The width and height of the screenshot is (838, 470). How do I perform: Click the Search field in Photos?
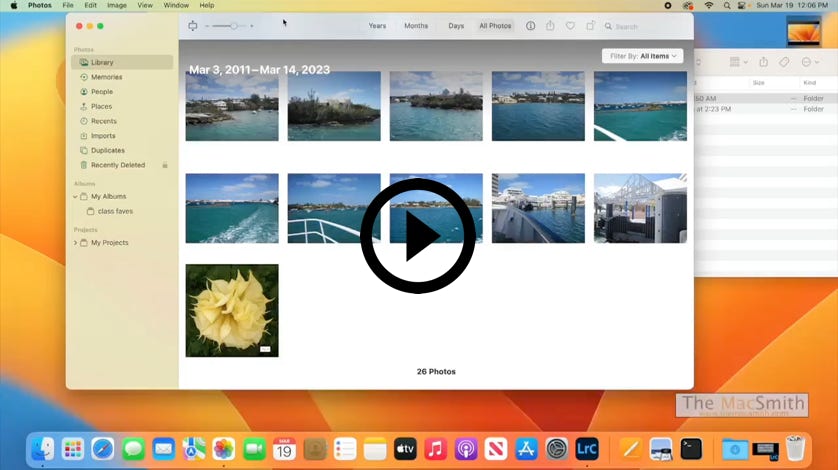(645, 26)
